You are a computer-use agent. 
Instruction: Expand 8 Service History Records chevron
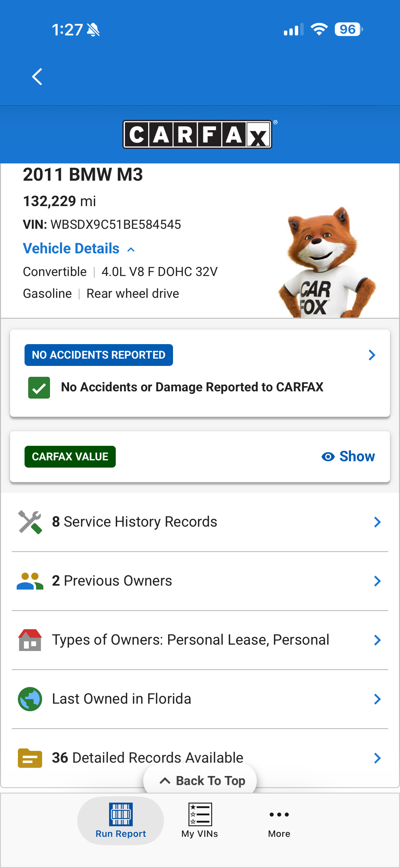pos(377,522)
